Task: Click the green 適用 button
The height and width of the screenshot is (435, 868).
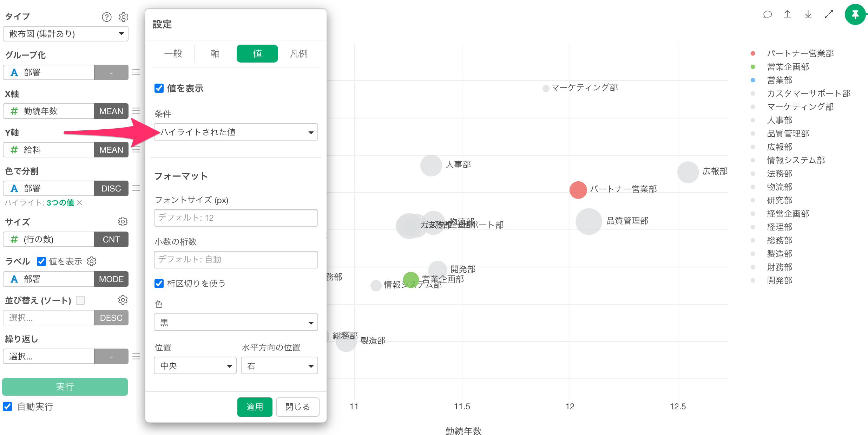Action: tap(255, 407)
